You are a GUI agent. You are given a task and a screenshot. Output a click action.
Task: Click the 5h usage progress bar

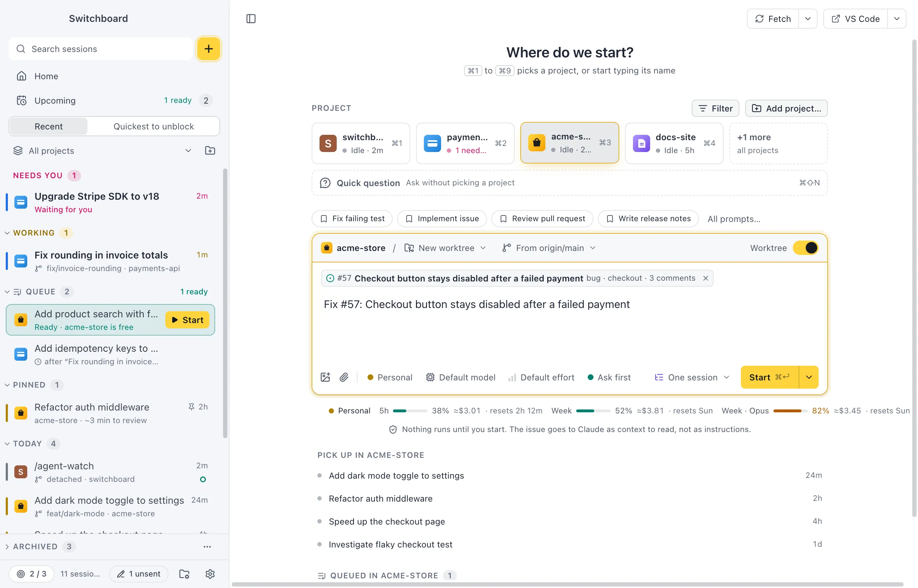click(x=410, y=411)
